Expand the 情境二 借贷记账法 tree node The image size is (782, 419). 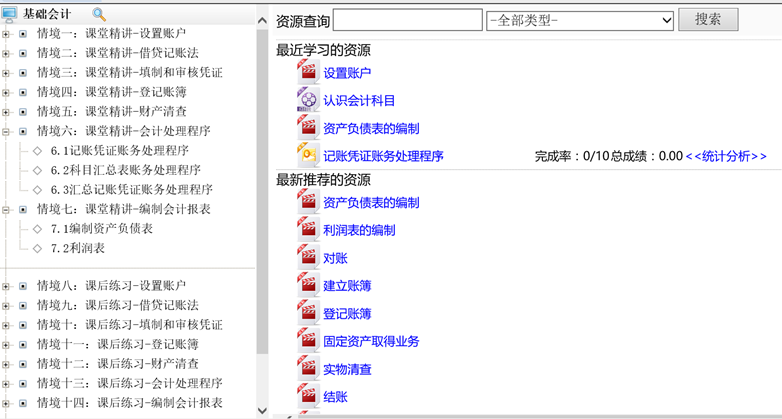coord(6,53)
